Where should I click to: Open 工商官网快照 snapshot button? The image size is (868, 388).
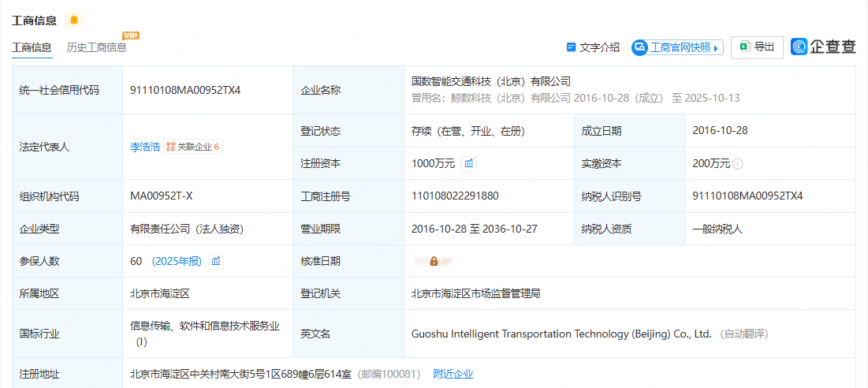[x=677, y=47]
